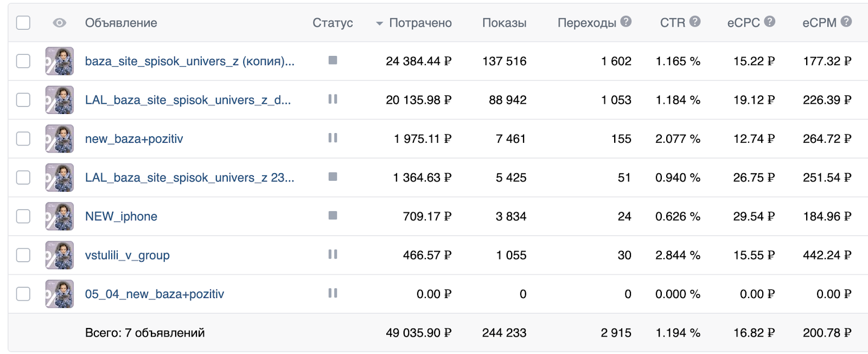Click the help icon next to eCPM
This screenshot has width=868, height=354.
846,22
